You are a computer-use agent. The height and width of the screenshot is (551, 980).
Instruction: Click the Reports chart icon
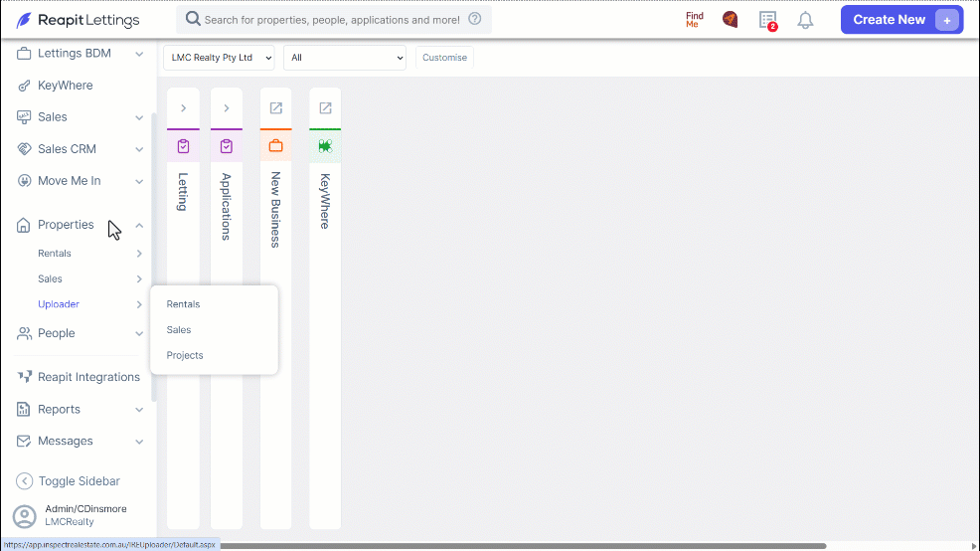(23, 409)
